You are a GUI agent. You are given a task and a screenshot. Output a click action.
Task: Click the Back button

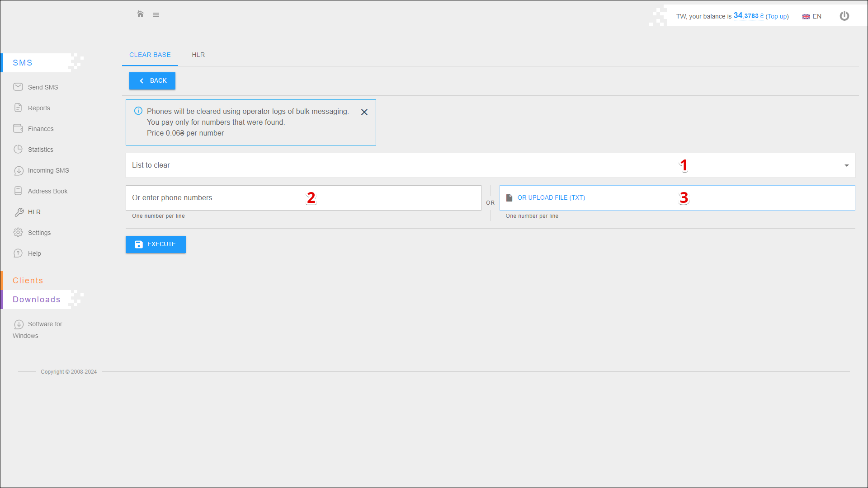(152, 81)
